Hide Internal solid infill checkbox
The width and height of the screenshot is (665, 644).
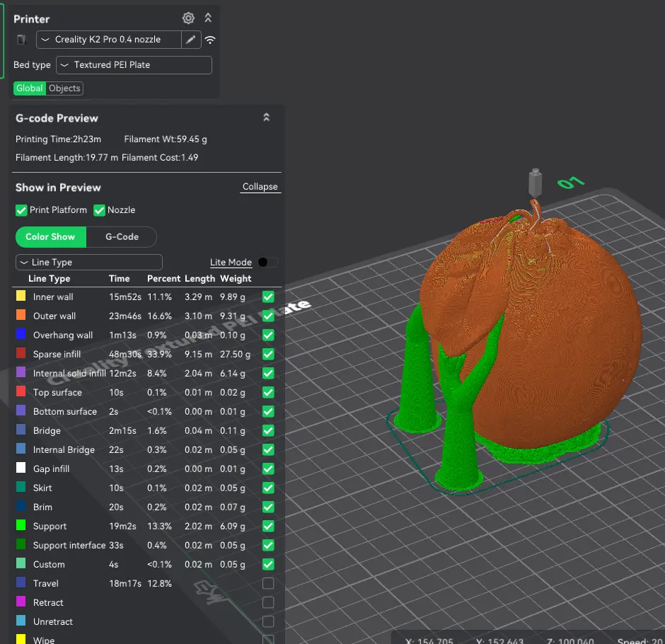(268, 373)
